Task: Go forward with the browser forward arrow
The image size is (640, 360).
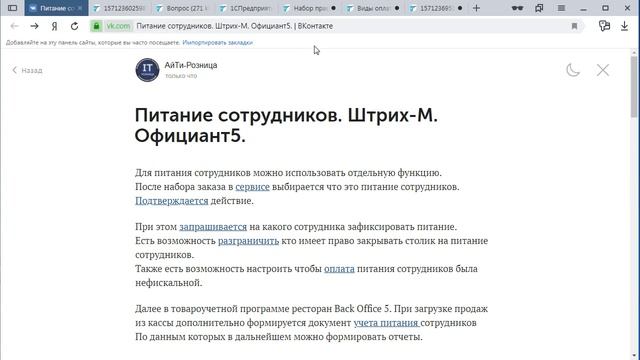Action: (34, 26)
